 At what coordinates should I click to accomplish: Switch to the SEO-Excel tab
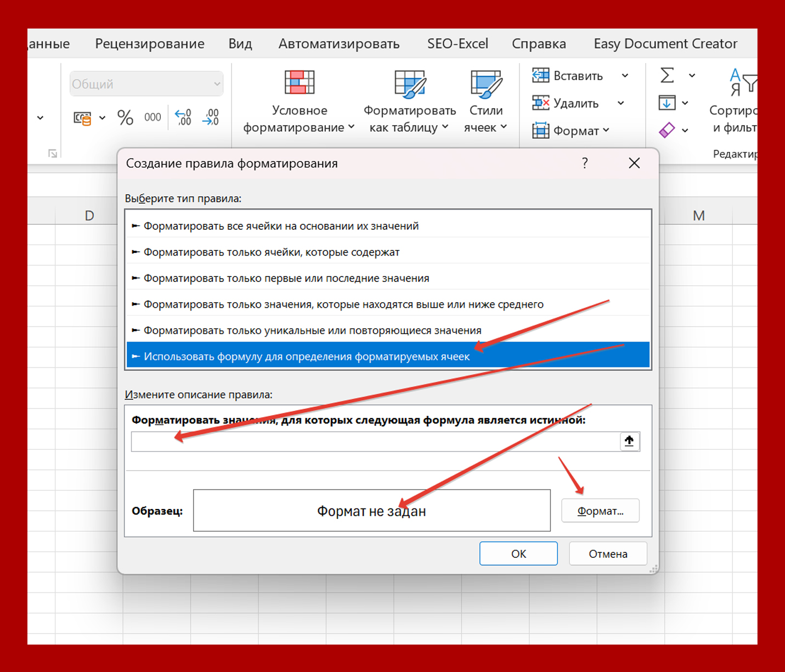pyautogui.click(x=458, y=44)
